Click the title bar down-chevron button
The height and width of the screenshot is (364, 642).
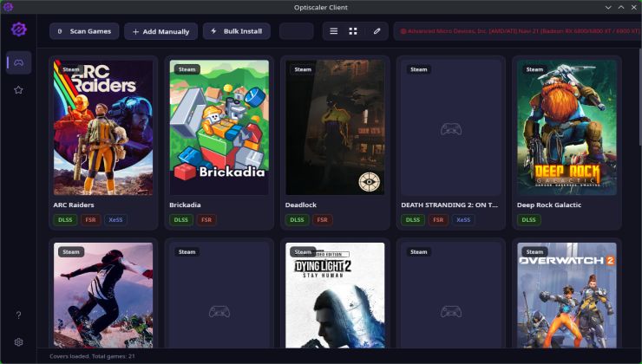[x=608, y=7]
